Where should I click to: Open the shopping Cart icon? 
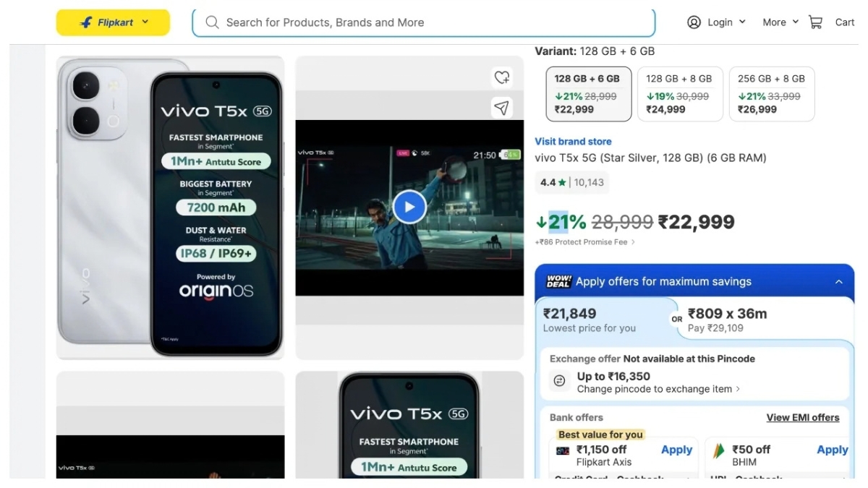pyautogui.click(x=816, y=22)
